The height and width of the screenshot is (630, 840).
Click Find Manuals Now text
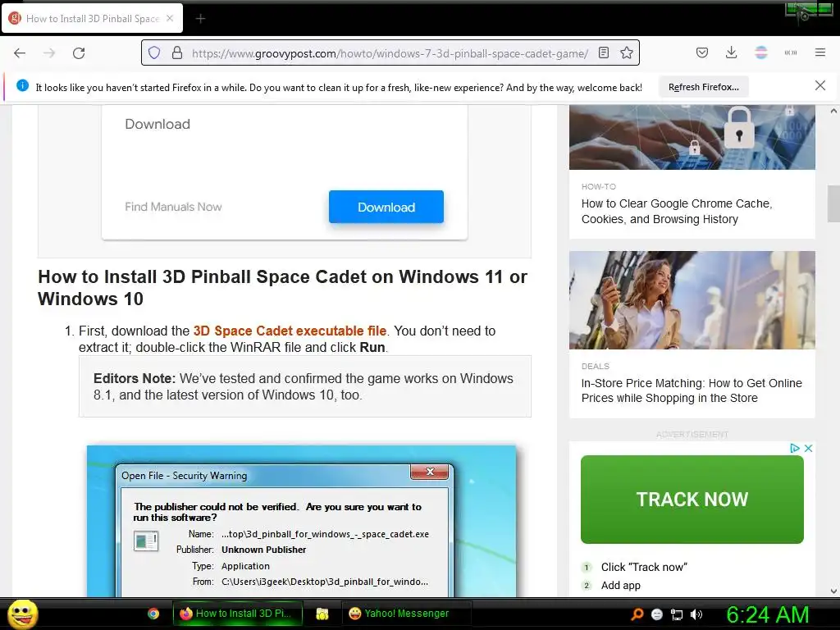[x=173, y=207]
